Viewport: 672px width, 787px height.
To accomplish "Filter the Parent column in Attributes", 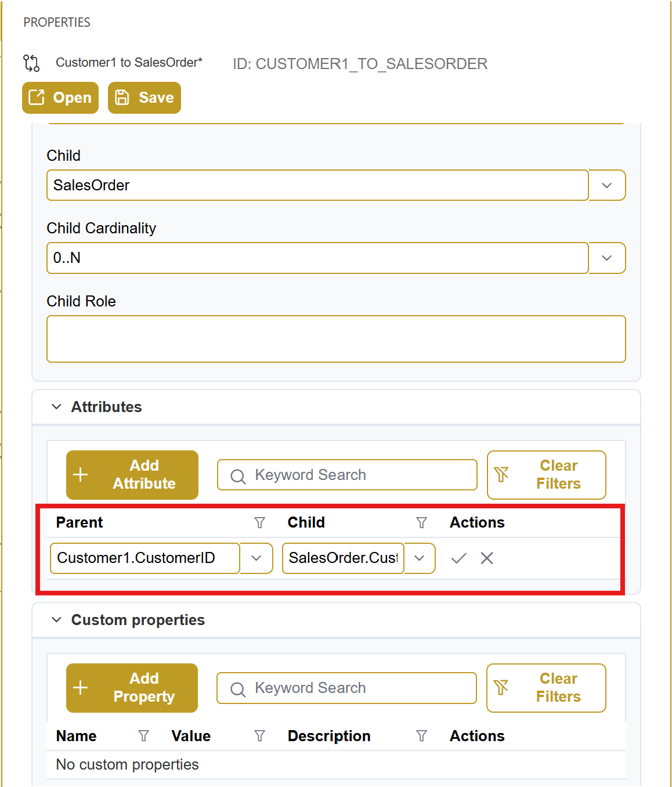I will (259, 523).
